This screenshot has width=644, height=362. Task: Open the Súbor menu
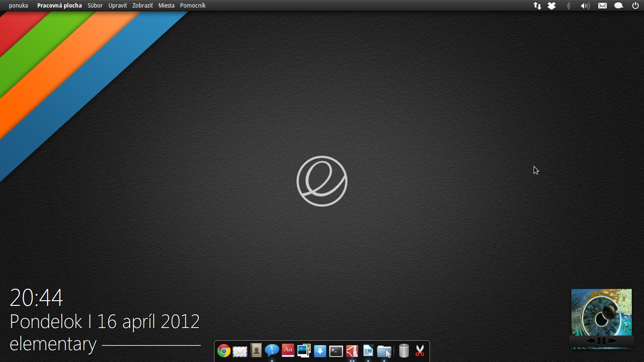95,6
